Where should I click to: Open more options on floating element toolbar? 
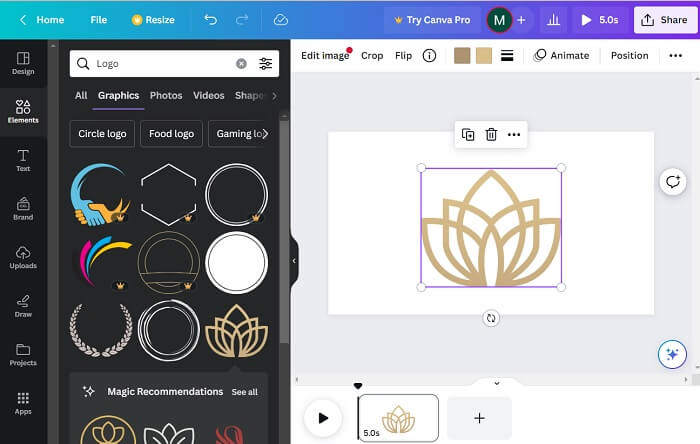(x=514, y=134)
